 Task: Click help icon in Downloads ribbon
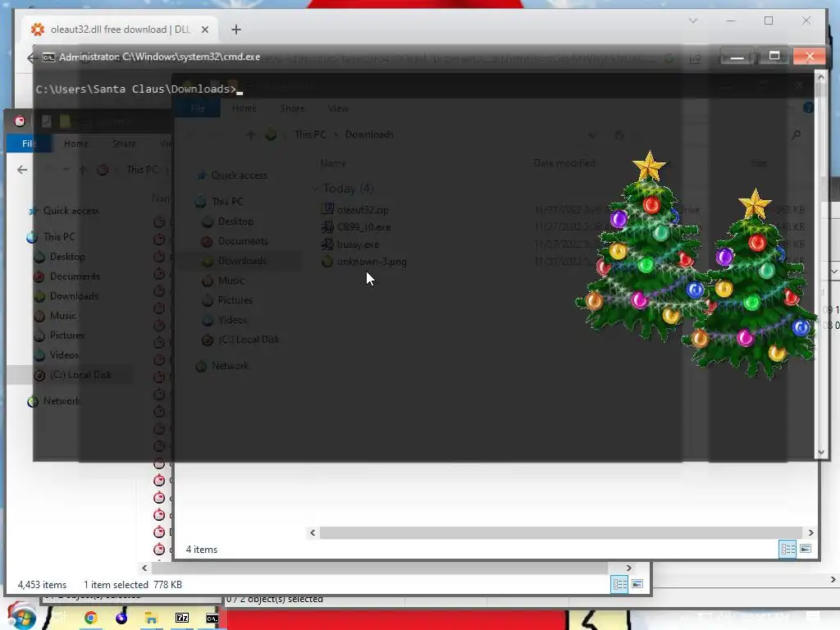click(808, 108)
